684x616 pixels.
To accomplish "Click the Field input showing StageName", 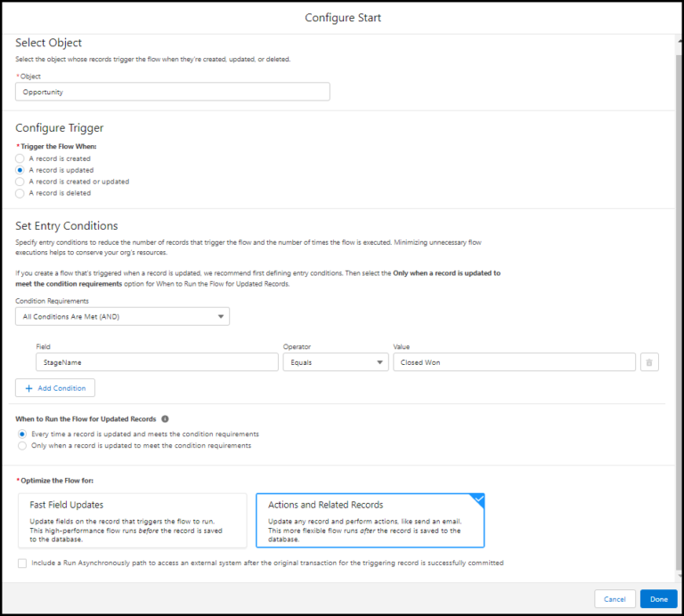I will point(157,362).
